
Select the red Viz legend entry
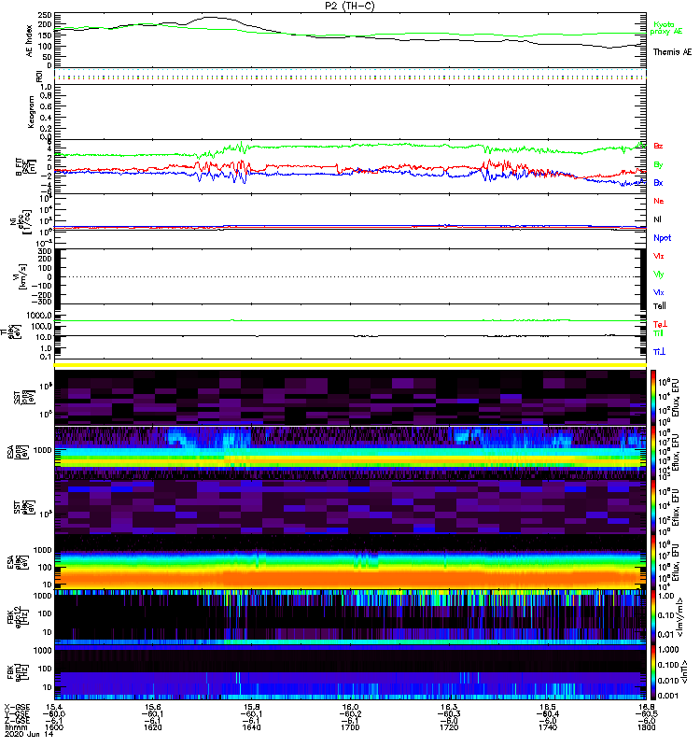pyautogui.click(x=659, y=256)
